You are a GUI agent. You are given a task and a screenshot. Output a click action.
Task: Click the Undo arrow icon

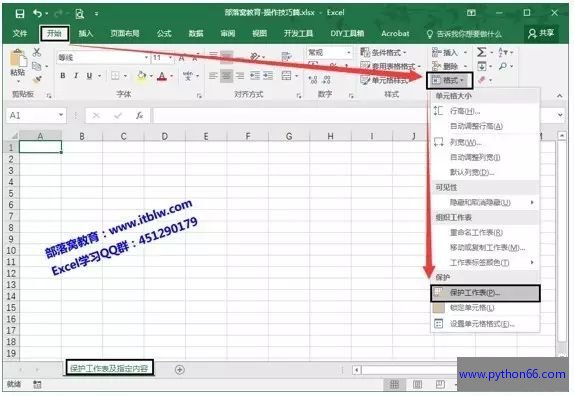point(37,14)
